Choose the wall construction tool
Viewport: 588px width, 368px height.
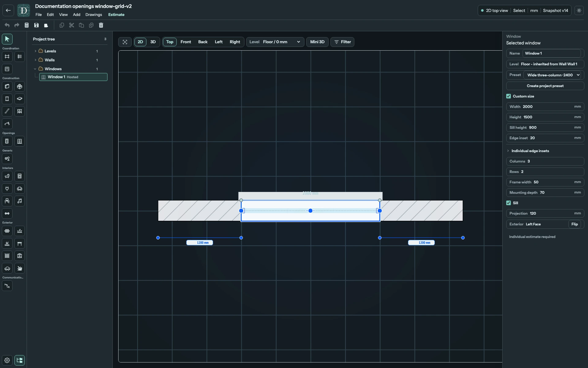click(7, 86)
